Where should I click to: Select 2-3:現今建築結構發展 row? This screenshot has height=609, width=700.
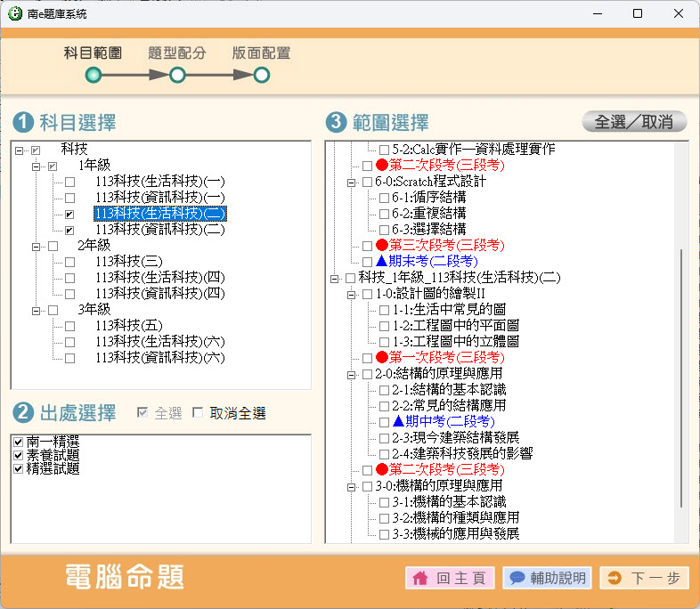click(455, 438)
